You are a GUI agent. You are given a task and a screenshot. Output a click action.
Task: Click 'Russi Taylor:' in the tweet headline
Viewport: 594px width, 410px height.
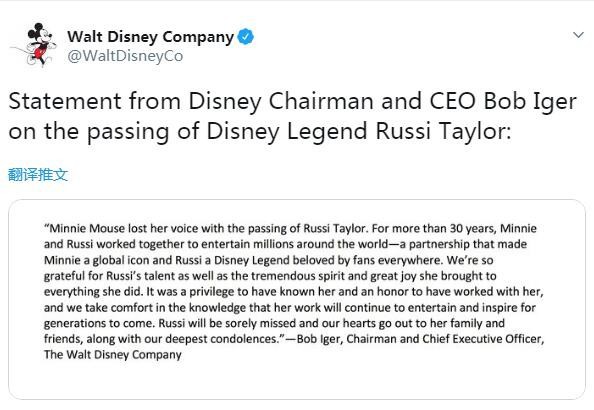[x=443, y=131]
